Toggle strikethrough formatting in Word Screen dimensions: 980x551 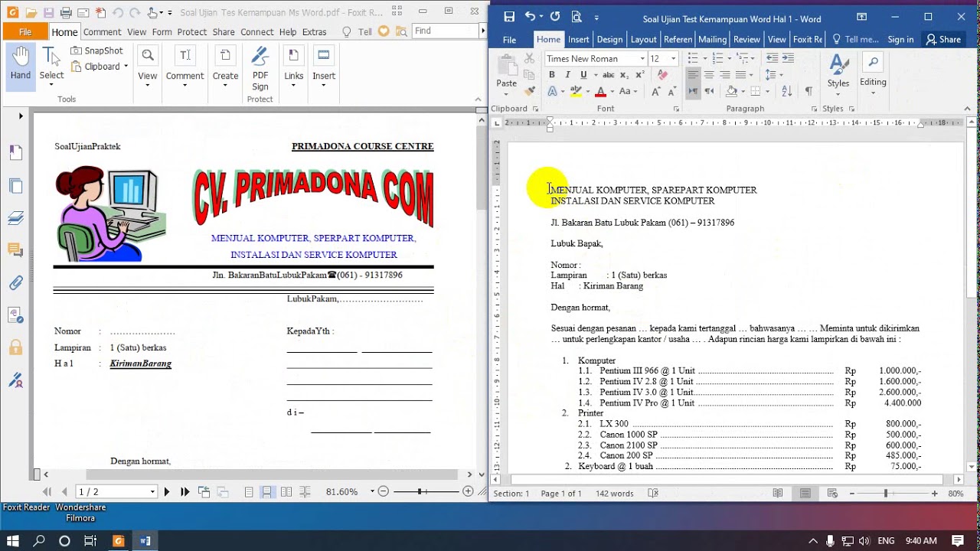(609, 75)
